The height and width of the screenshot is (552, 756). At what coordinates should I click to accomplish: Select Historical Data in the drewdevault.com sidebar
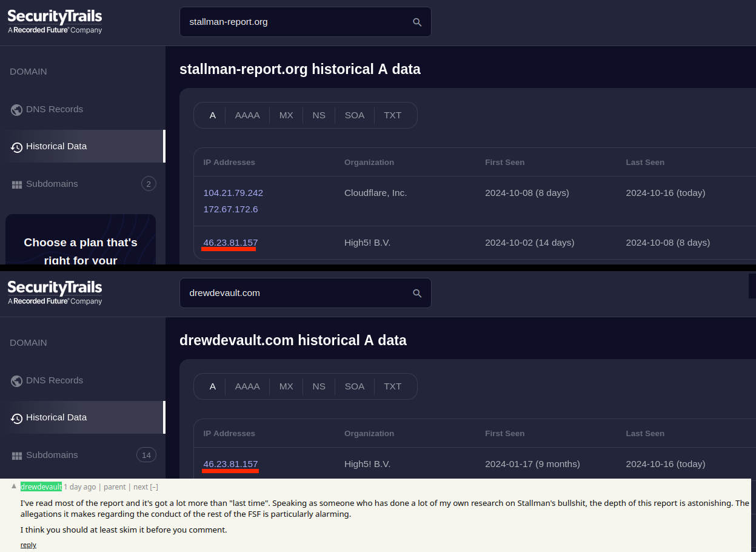(82, 417)
